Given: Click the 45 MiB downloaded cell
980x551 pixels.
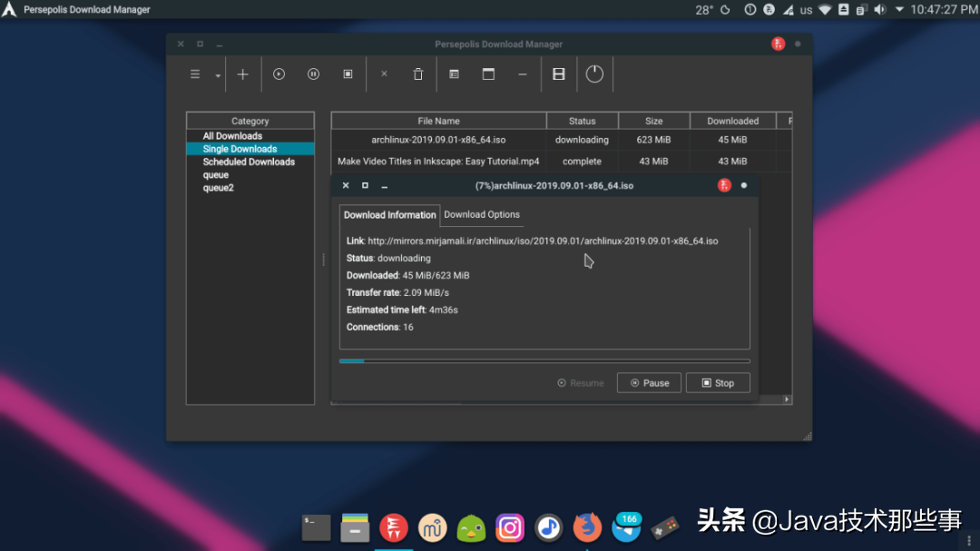Looking at the screenshot, I should 732,140.
